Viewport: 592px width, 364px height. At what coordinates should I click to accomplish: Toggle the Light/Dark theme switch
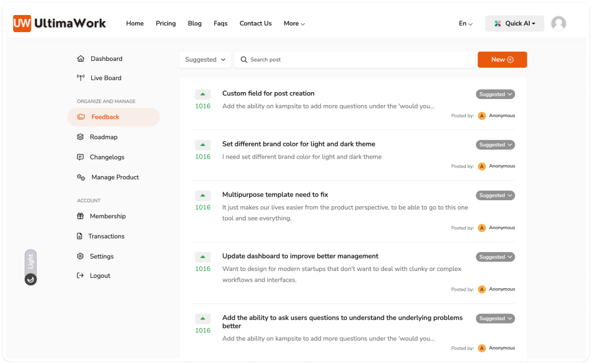coord(30,268)
